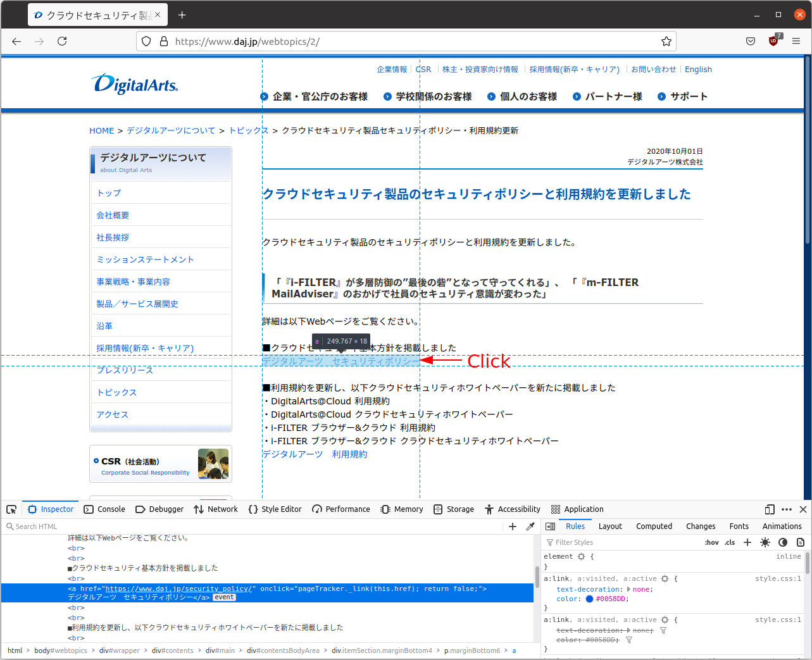Toggle the .cls class editor
Viewport: 812px width, 660px height.
click(729, 542)
